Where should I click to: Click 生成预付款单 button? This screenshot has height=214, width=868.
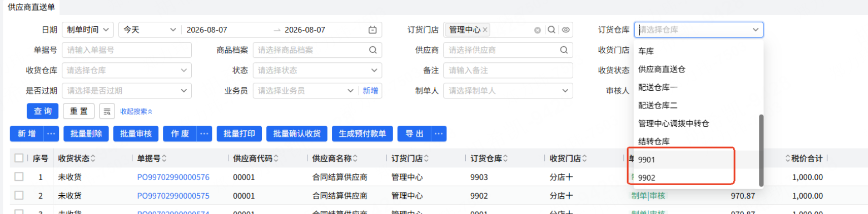tap(362, 134)
